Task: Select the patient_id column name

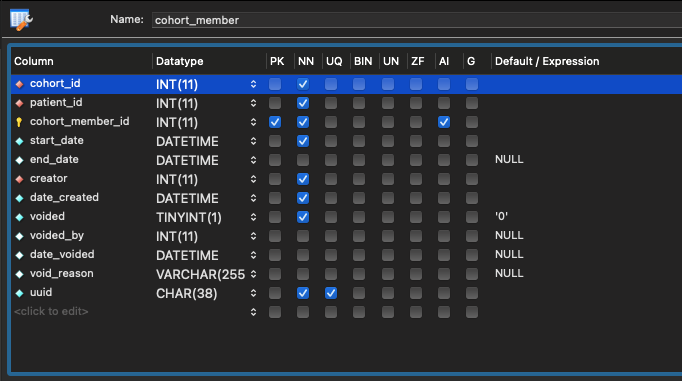Action: point(56,103)
